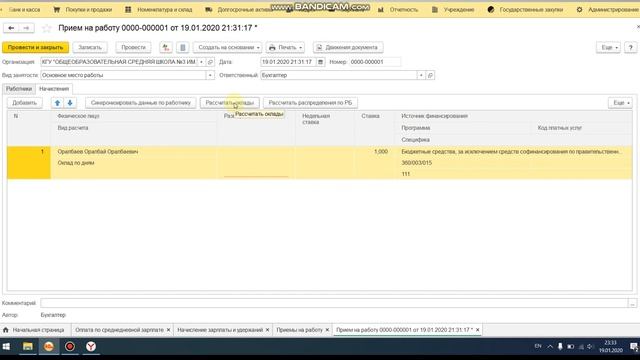The height and width of the screenshot is (360, 640).
Task: Open the volume control in system tray
Action: pyautogui.click(x=590, y=347)
